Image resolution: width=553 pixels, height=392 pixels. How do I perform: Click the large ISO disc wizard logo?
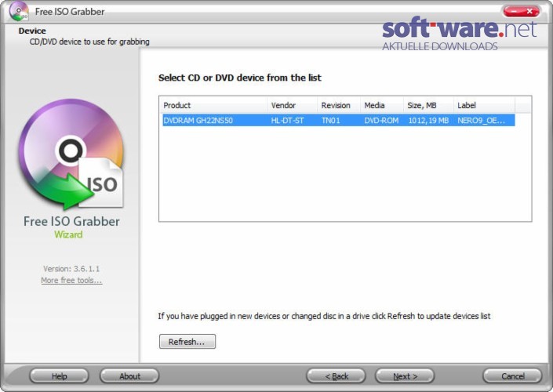(71, 154)
